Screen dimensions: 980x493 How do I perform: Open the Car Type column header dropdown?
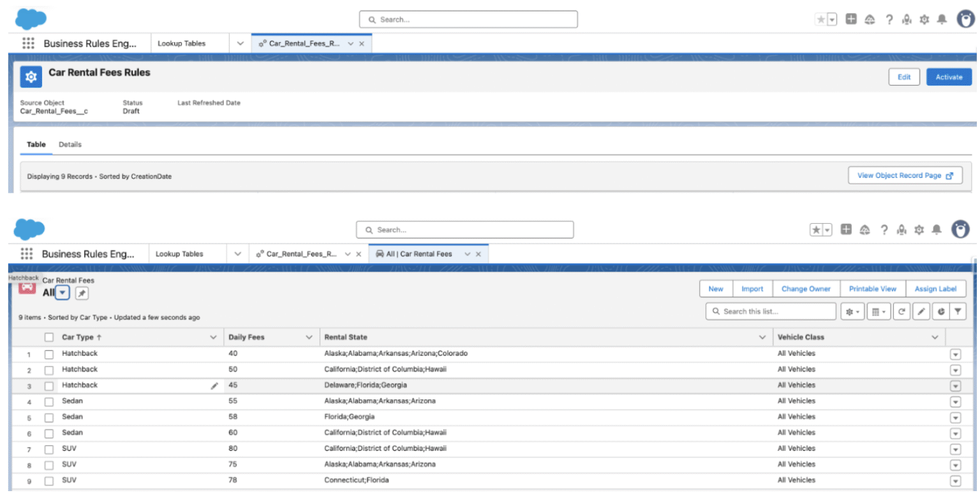pos(213,337)
